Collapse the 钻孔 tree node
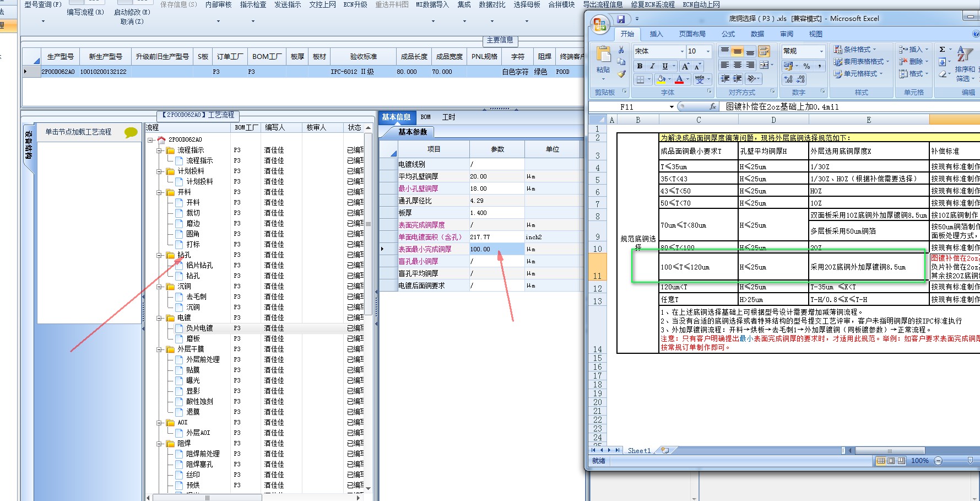Image resolution: width=980 pixels, height=501 pixels. coord(159,255)
